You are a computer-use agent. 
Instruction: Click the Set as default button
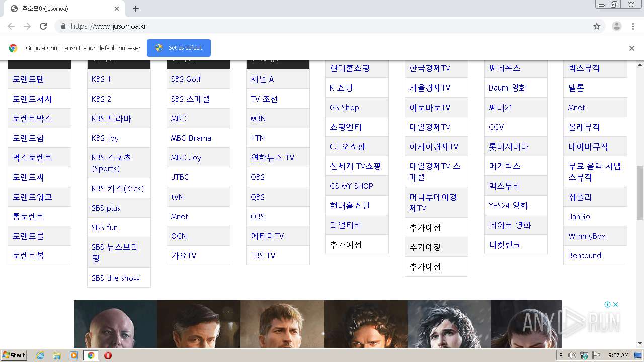pyautogui.click(x=179, y=48)
